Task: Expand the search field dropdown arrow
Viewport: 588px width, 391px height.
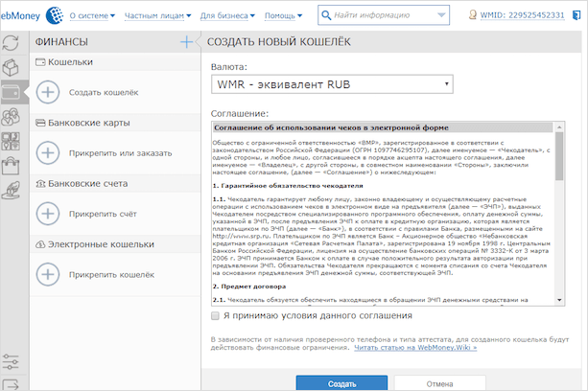Action: click(441, 15)
